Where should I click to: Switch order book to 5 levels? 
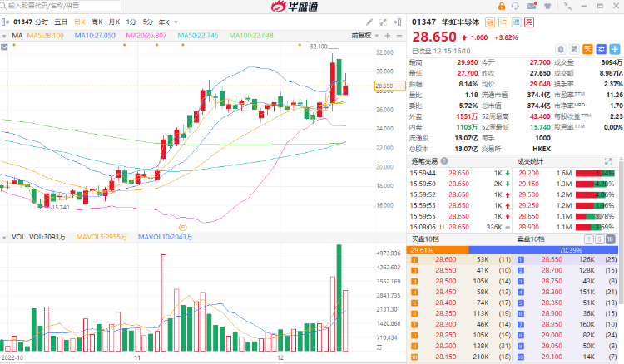click(x=599, y=239)
